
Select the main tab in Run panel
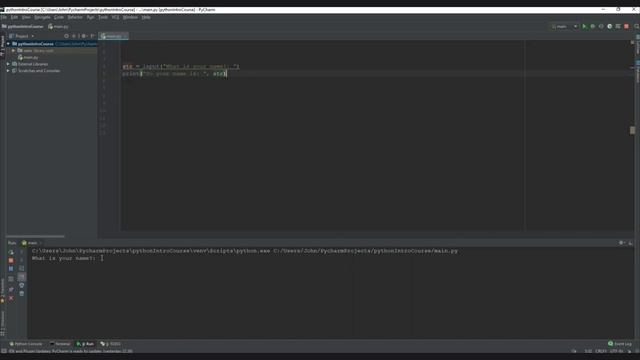click(x=32, y=243)
